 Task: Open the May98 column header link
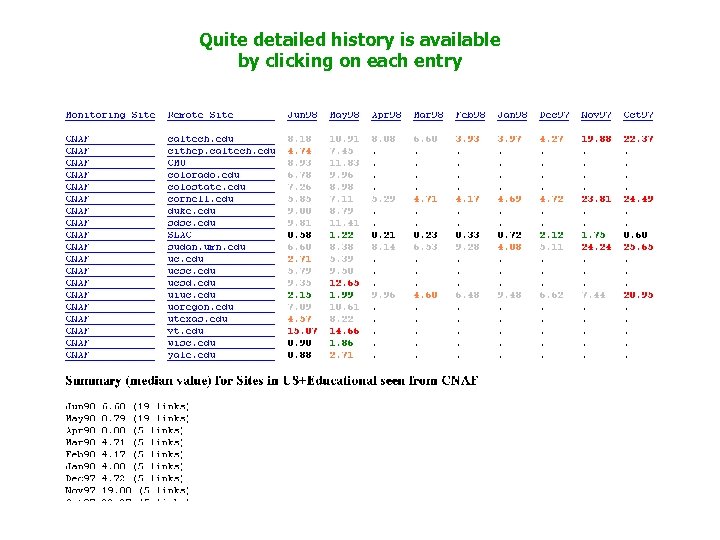(x=344, y=115)
